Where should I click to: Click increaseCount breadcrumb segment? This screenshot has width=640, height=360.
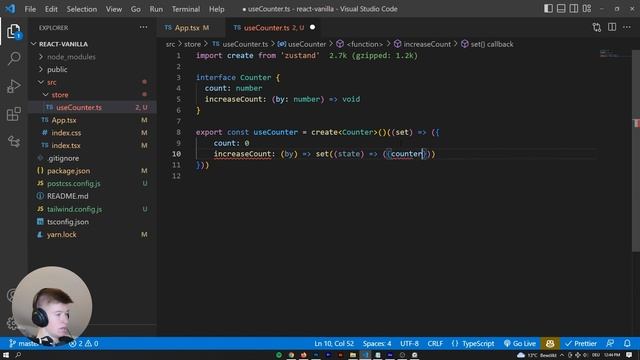[422, 44]
